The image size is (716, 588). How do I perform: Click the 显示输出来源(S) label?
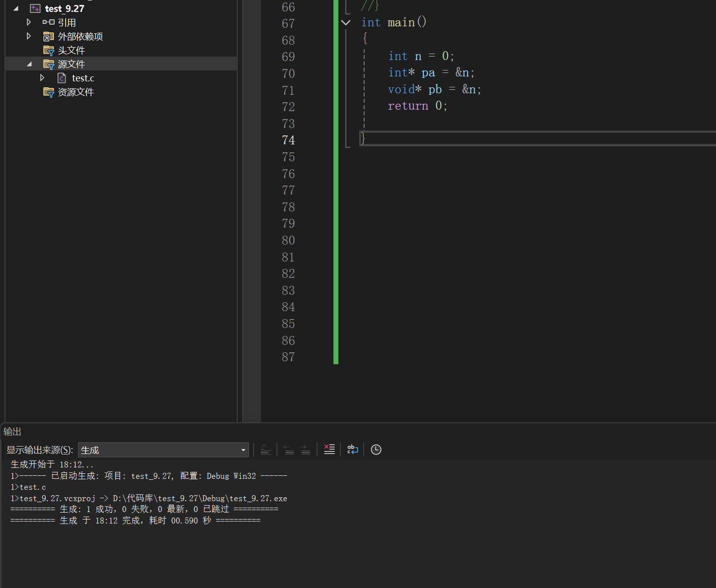click(x=40, y=450)
